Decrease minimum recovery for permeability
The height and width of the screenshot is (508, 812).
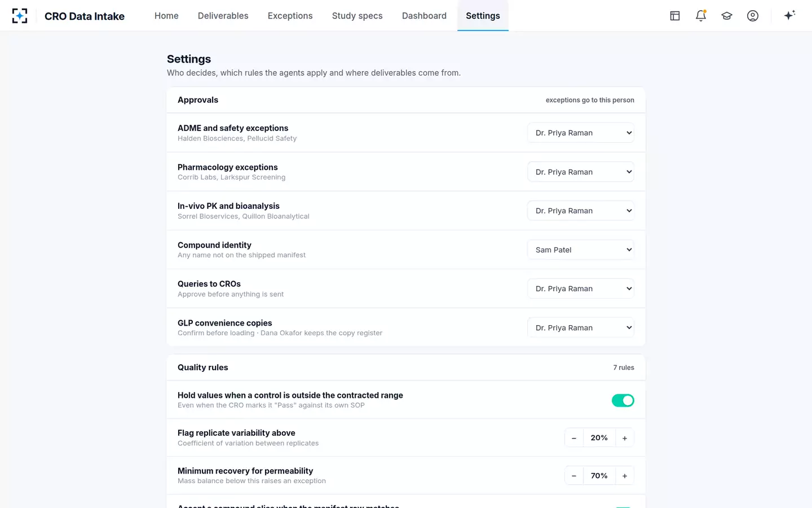click(574, 476)
